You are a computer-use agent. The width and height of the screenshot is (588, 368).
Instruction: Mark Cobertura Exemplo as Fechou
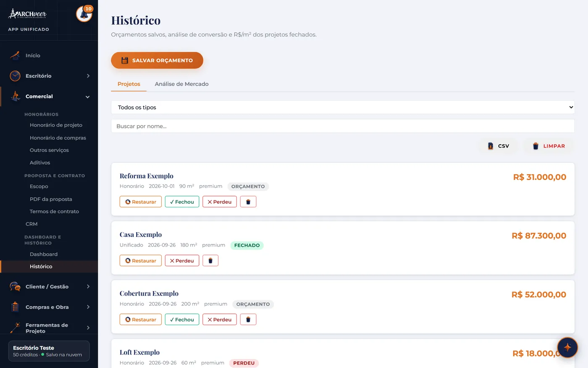click(182, 320)
